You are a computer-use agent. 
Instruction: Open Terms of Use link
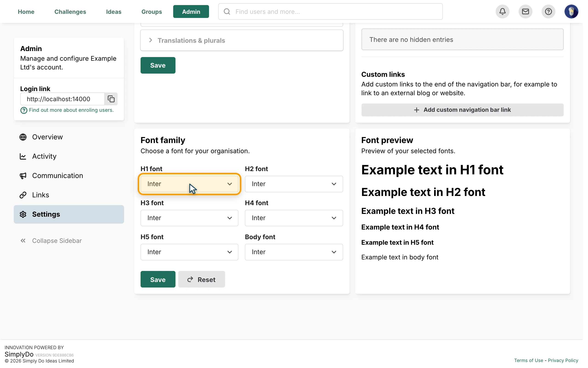[528, 360]
